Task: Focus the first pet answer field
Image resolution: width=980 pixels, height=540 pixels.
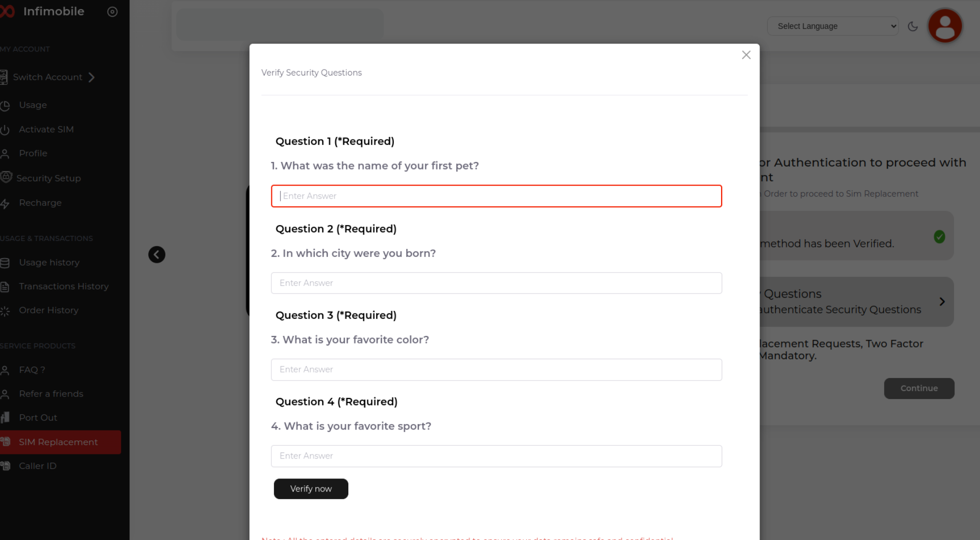Action: click(x=496, y=196)
